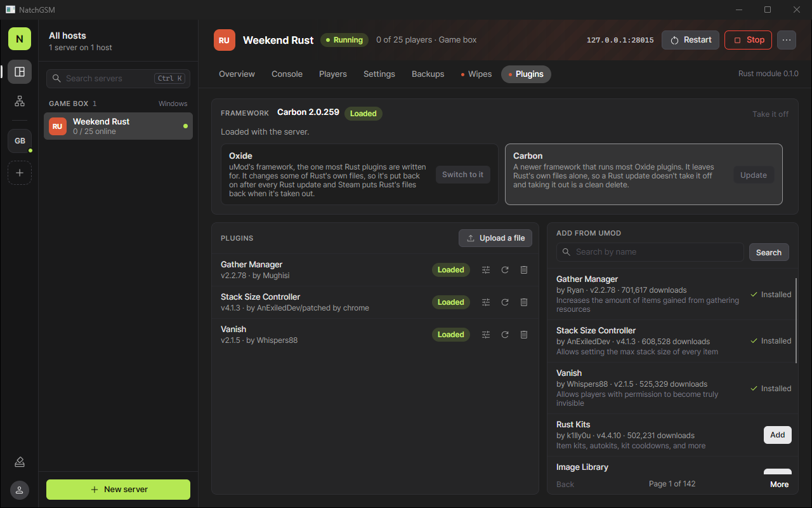Delete the Vanish plugin
The width and height of the screenshot is (812, 508).
point(524,335)
